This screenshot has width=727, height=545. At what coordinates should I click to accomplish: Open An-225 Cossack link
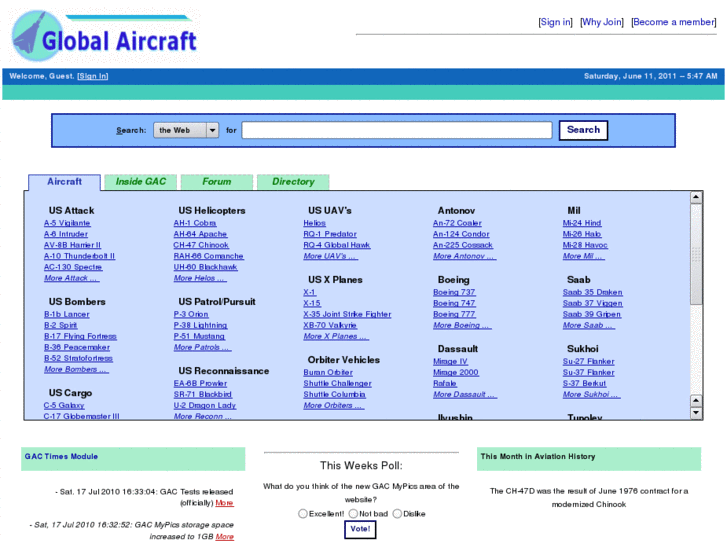[463, 245]
